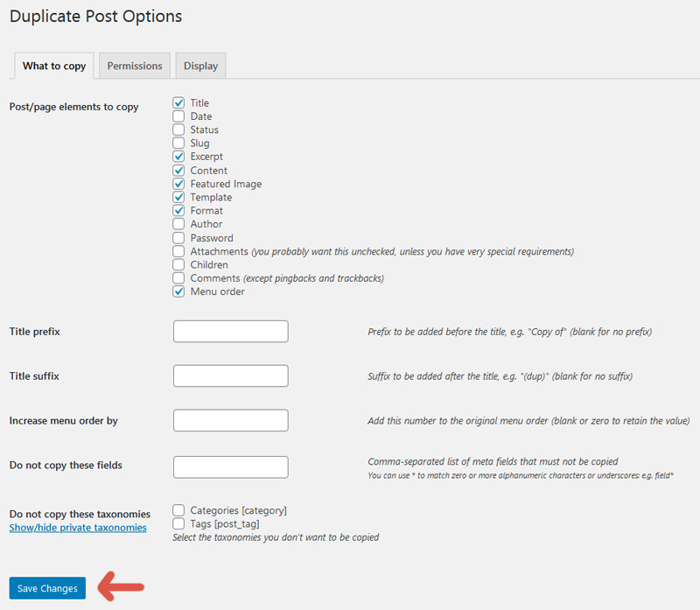Click the Increase menu order by field
Viewport: 700px width, 610px height.
click(231, 420)
